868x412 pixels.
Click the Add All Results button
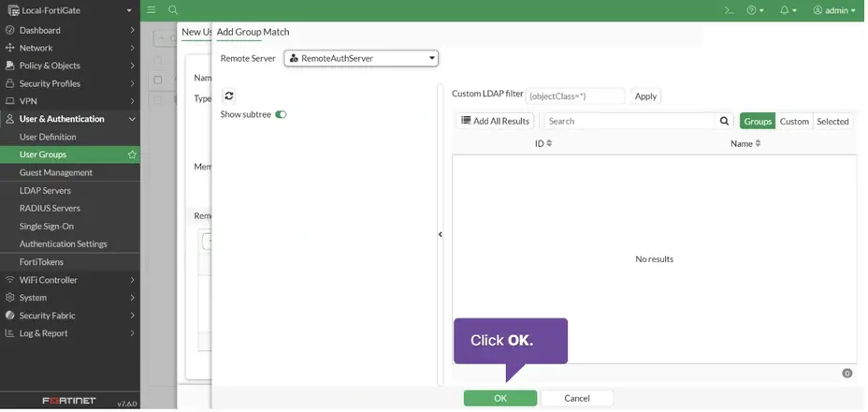point(495,121)
